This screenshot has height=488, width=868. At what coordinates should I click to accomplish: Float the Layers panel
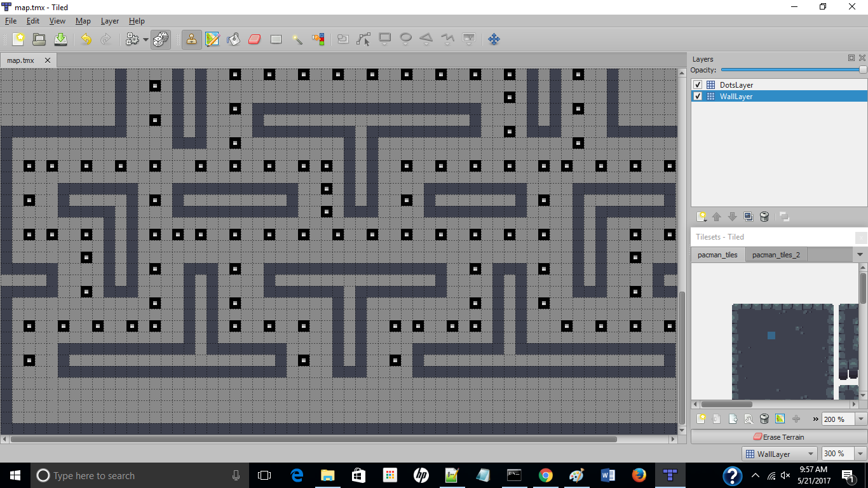[x=851, y=58]
